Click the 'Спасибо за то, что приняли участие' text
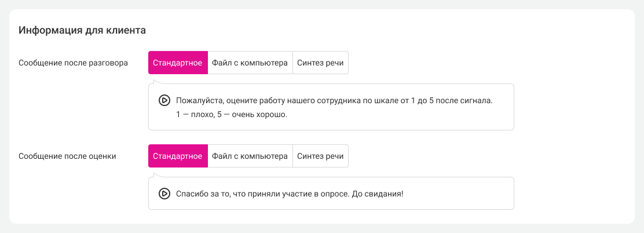 point(261,194)
